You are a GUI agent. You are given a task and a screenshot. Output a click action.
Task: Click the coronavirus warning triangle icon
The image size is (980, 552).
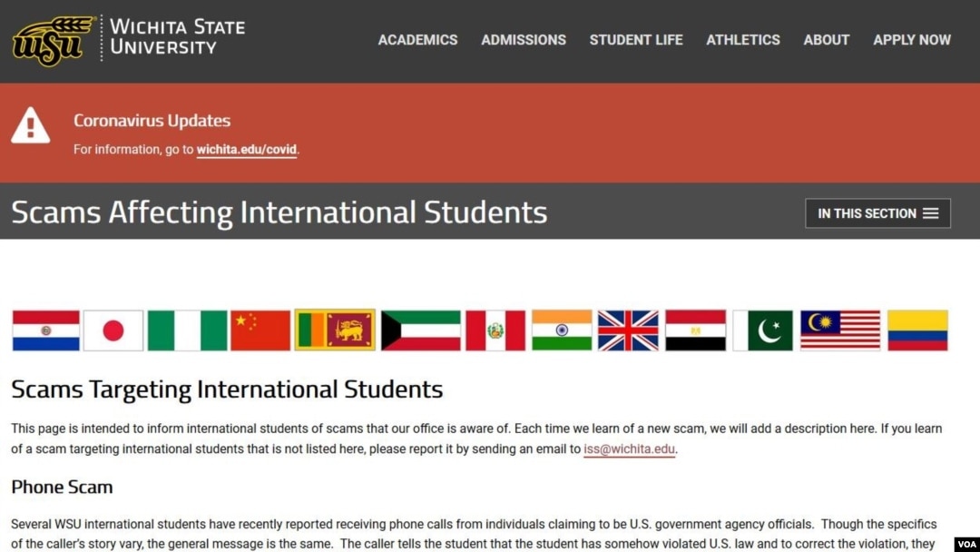[30, 125]
